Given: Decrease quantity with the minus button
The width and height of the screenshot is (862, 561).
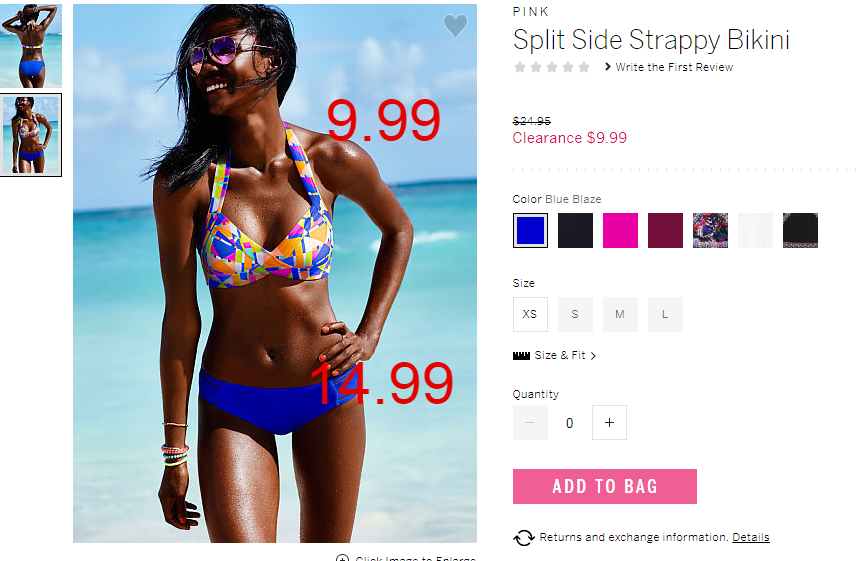Looking at the screenshot, I should (x=530, y=422).
